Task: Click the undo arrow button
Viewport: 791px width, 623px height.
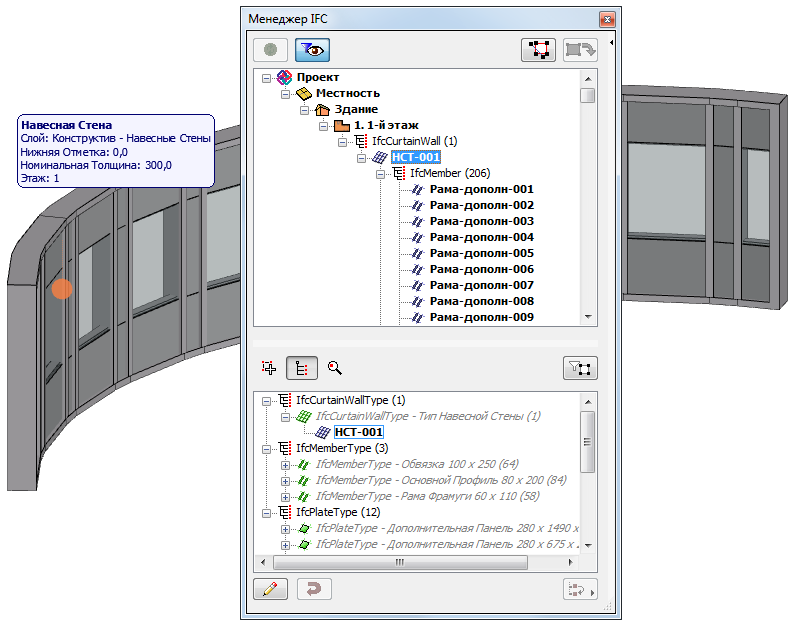Action: pyautogui.click(x=314, y=589)
